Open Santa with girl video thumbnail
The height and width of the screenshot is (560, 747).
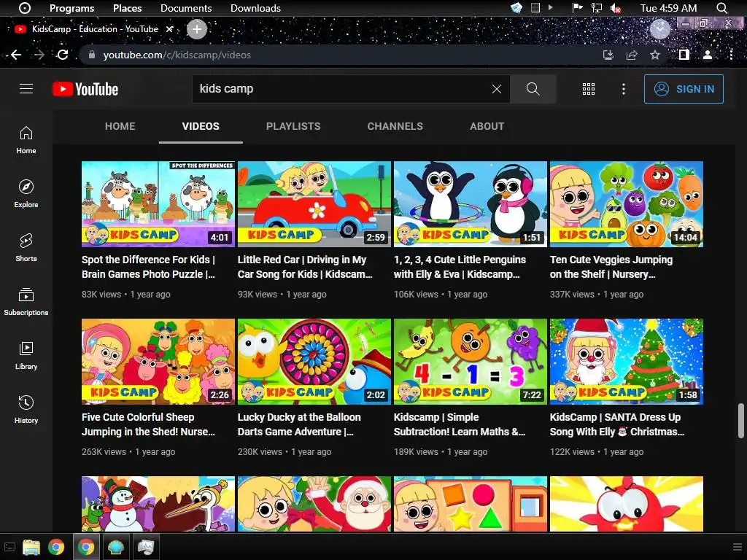314,504
